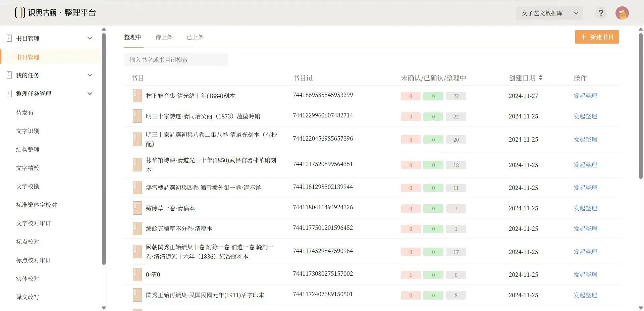Click the red unconfirmed count for 0·清0
The height and width of the screenshot is (311, 644).
(x=410, y=275)
